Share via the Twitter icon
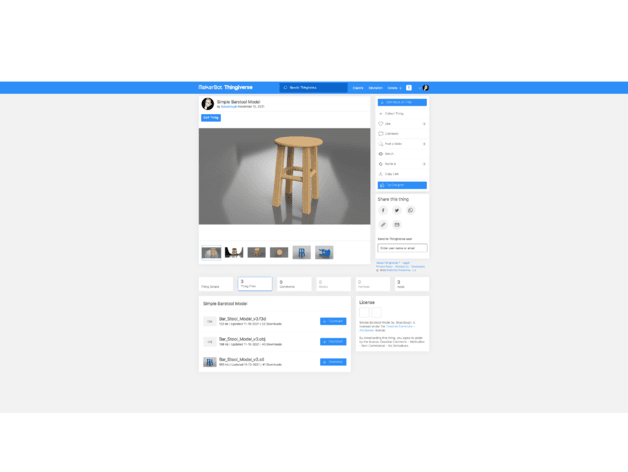 (397, 210)
